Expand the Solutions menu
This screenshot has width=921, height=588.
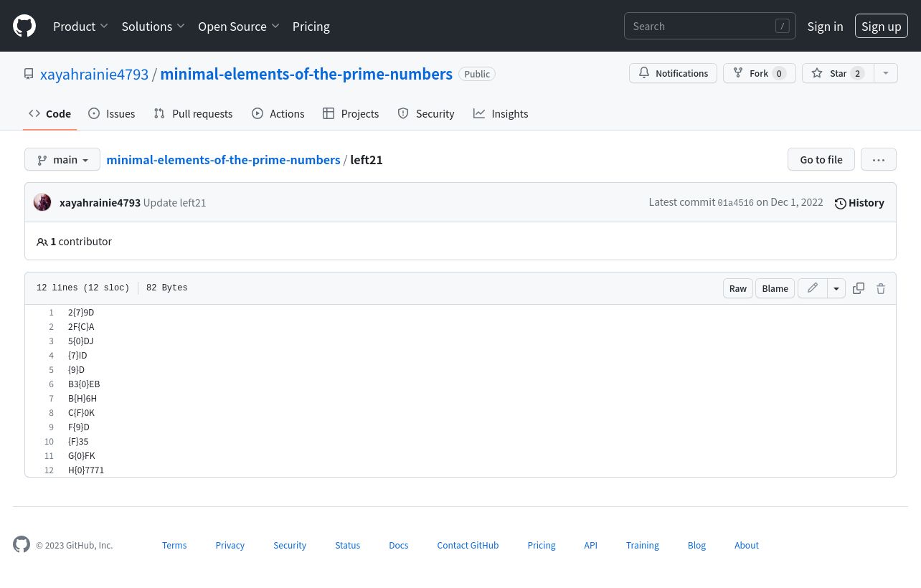pyautogui.click(x=153, y=26)
